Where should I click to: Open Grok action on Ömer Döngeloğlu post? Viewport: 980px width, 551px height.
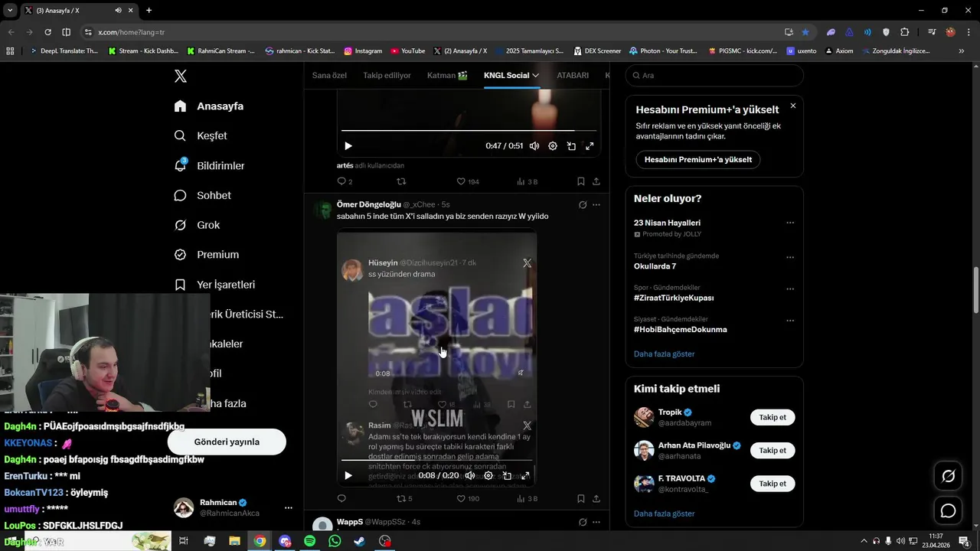point(583,205)
